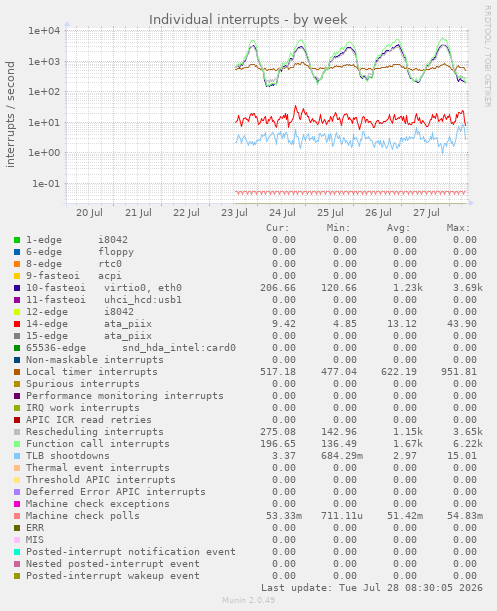Image resolution: width=497 pixels, height=611 pixels.
Task: Click the 'Function call interrupts' legend label
Action: point(98,444)
